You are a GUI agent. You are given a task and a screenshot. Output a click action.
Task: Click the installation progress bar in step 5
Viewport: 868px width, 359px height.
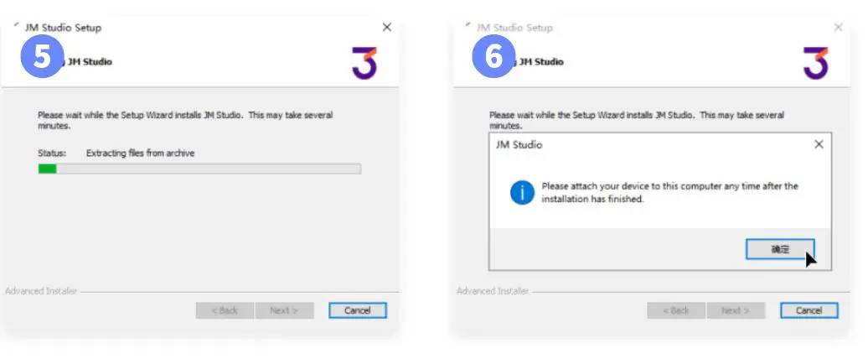199,169
